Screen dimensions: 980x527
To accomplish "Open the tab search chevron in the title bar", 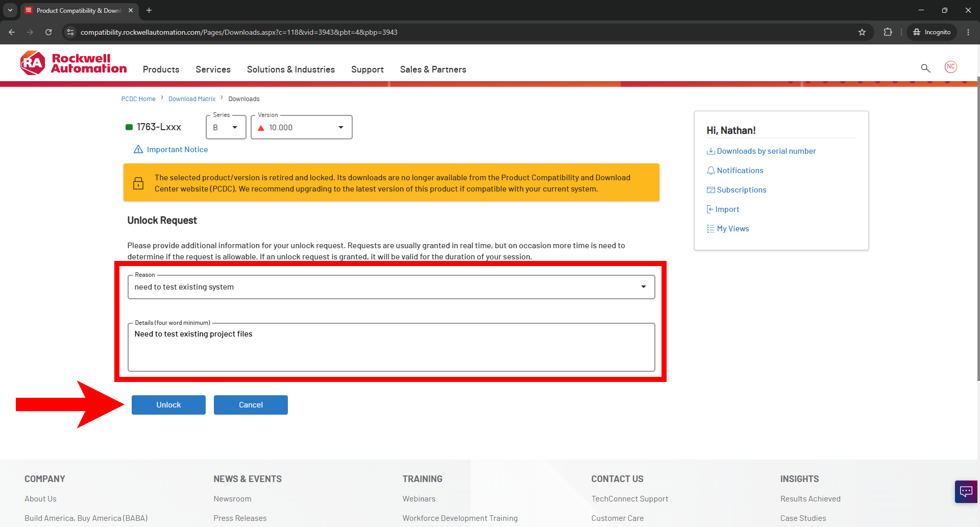I will click(x=10, y=10).
